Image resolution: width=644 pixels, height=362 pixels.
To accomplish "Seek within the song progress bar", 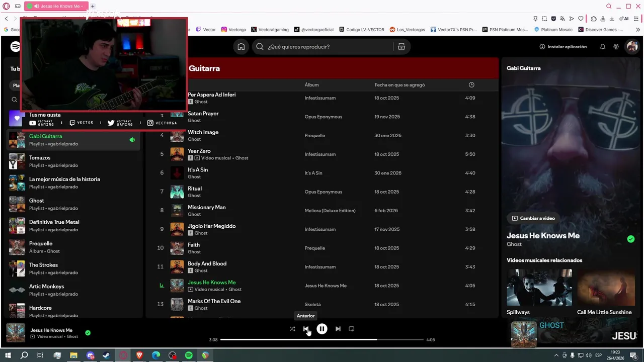I will coord(322,340).
